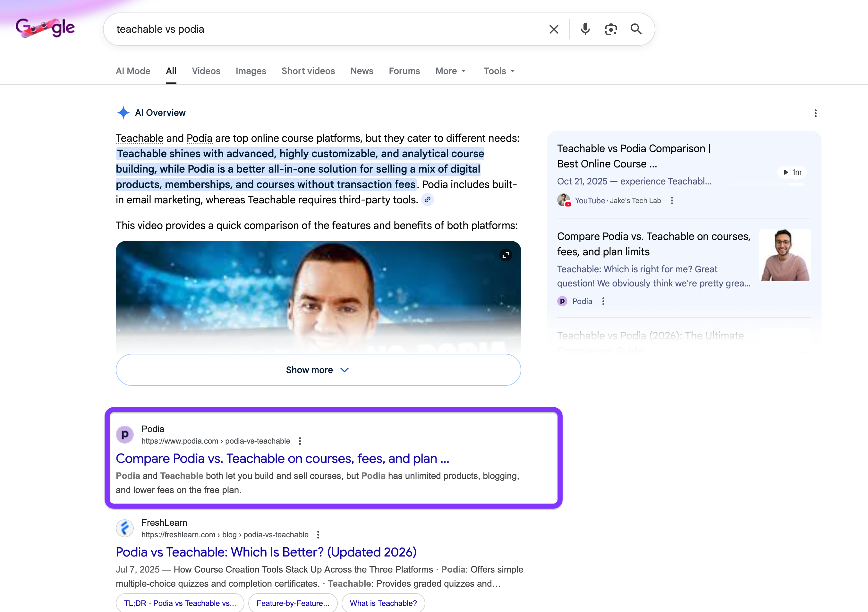Click the link icon after AI summary
Viewport: 868px width, 612px height.
(427, 200)
